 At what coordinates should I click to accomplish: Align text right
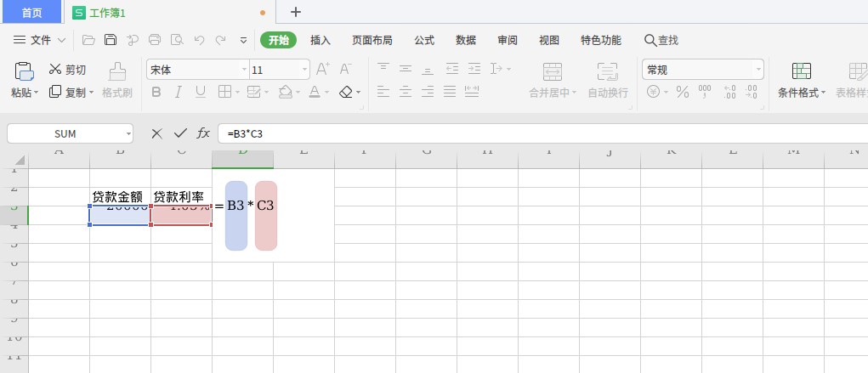(428, 91)
